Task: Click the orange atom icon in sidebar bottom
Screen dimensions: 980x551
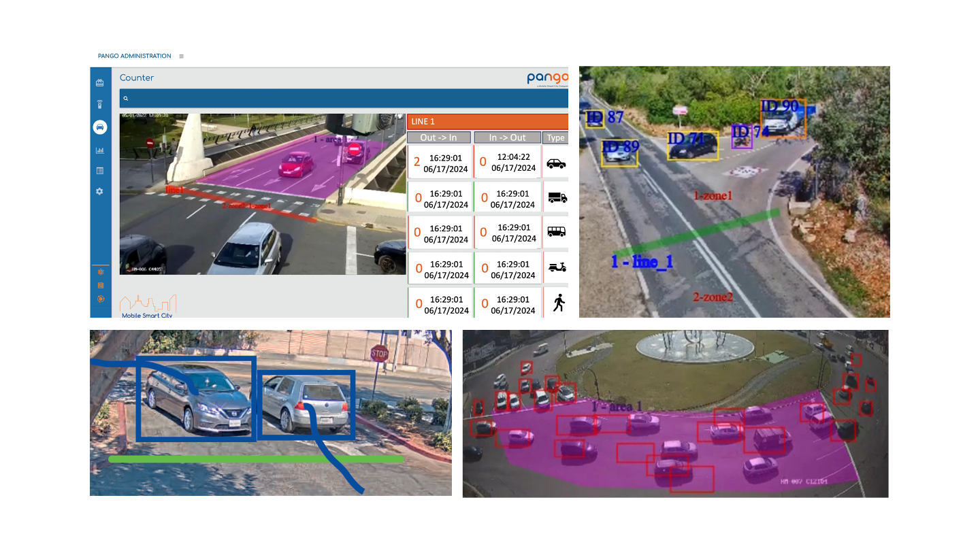Action: (x=101, y=272)
